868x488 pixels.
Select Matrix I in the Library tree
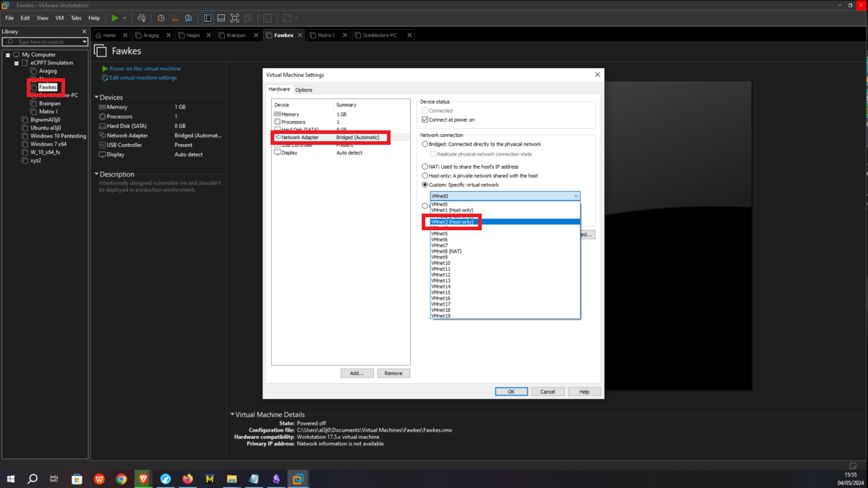[x=48, y=112]
